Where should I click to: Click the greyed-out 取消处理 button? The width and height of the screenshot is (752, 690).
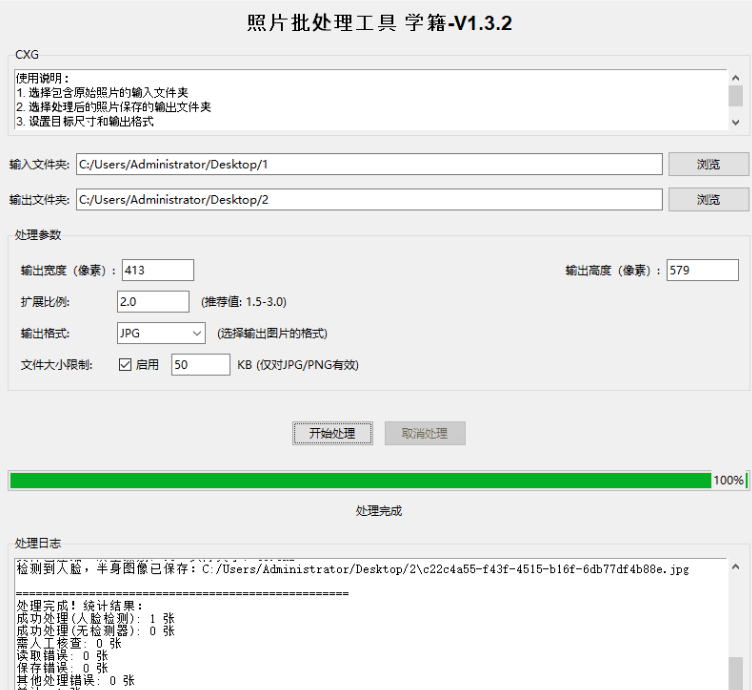point(425,433)
